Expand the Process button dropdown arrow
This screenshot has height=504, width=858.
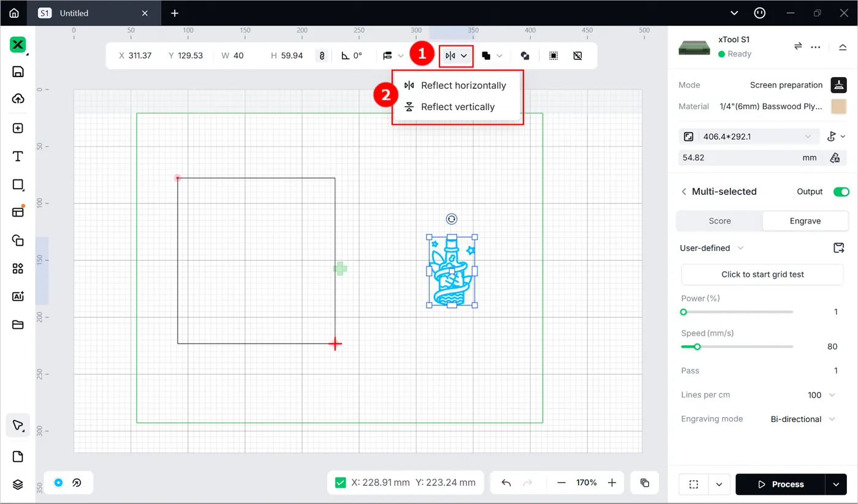[837, 484]
